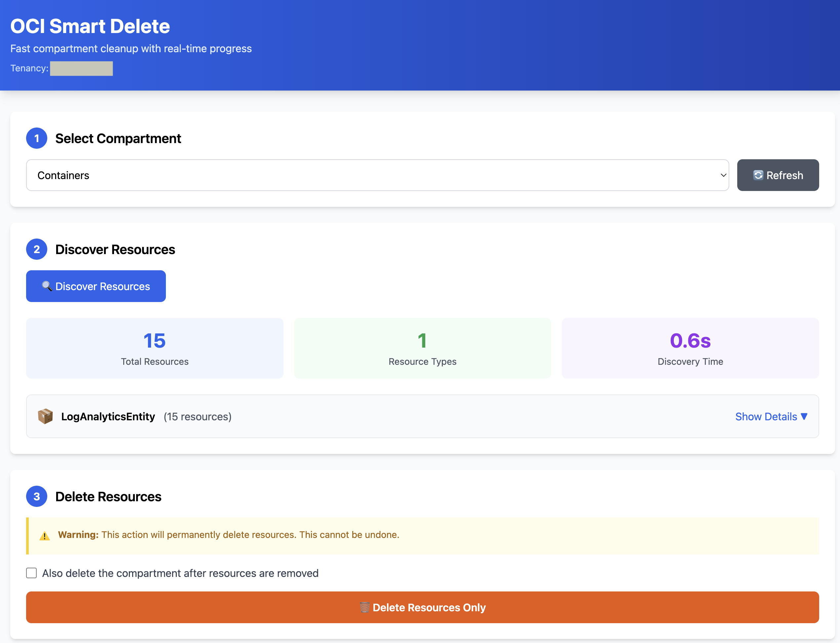
Task: Click the package icon beside LogAnalyticsEntity
Action: click(x=45, y=416)
